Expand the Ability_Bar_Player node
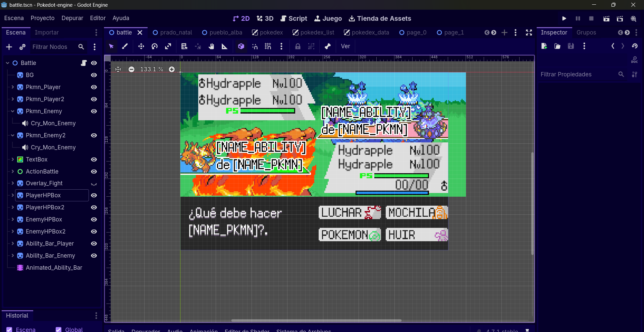 pos(13,244)
